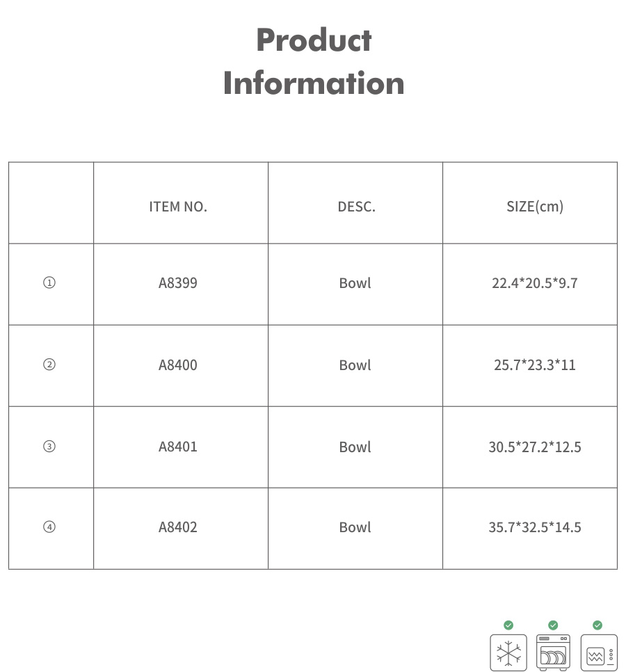The width and height of the screenshot is (626, 672).
Task: Click the circled number 1 marker
Action: (49, 283)
